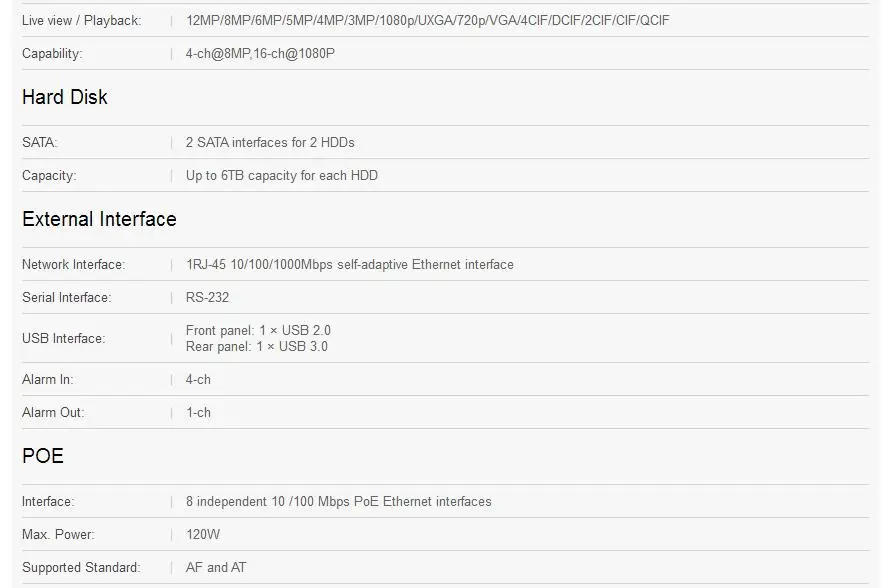
Task: Click the 4-ch@8MP,16-ch@1080P value
Action: tap(260, 53)
